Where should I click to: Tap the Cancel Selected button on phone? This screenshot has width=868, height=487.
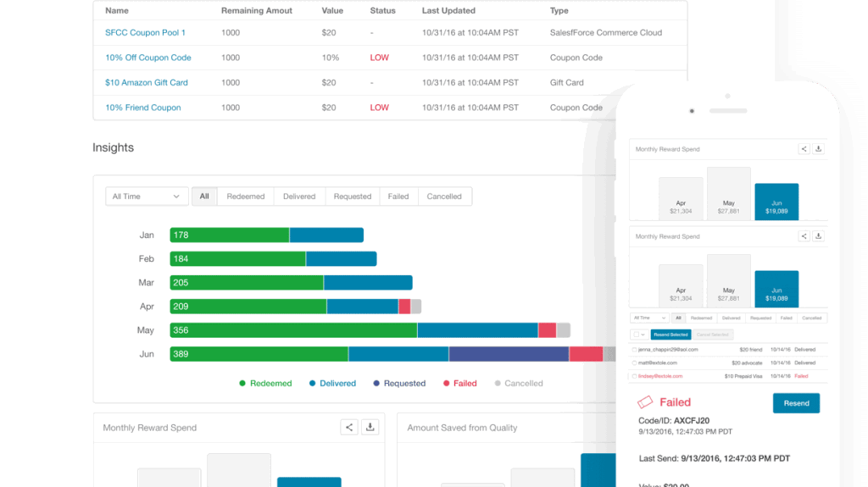(712, 335)
